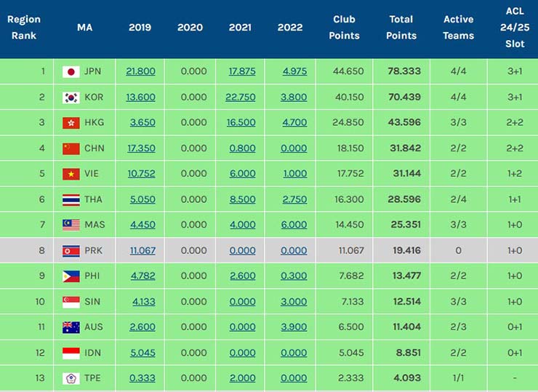Click the Region Rank column header
The width and height of the screenshot is (538, 392).
(x=24, y=28)
